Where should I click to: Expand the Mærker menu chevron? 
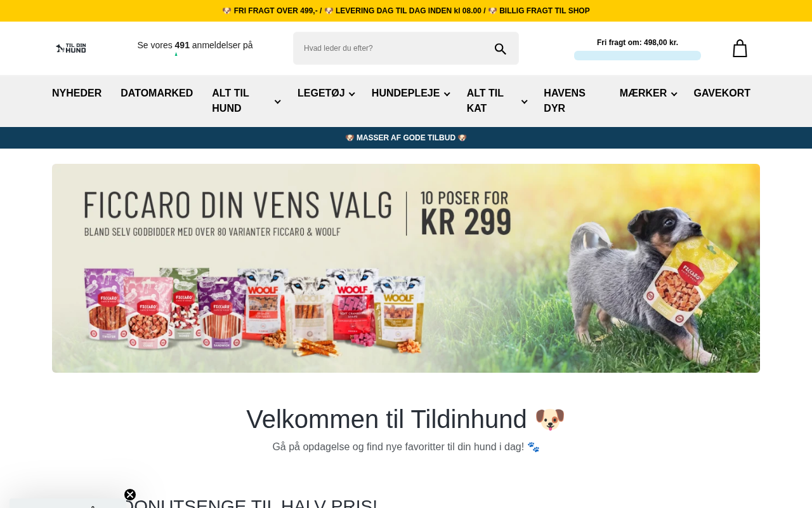tap(674, 94)
